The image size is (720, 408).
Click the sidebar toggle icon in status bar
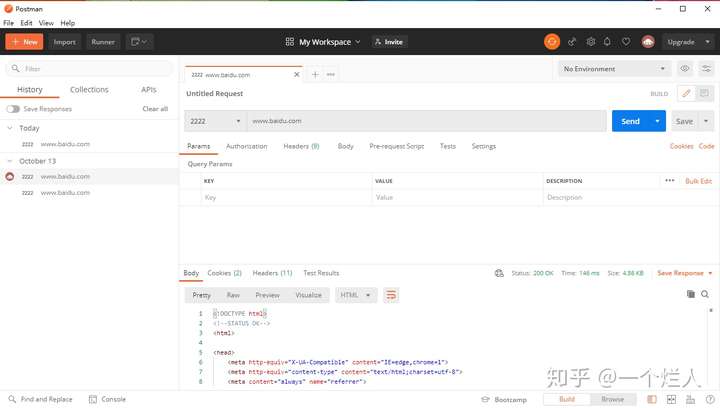pyautogui.click(x=652, y=399)
